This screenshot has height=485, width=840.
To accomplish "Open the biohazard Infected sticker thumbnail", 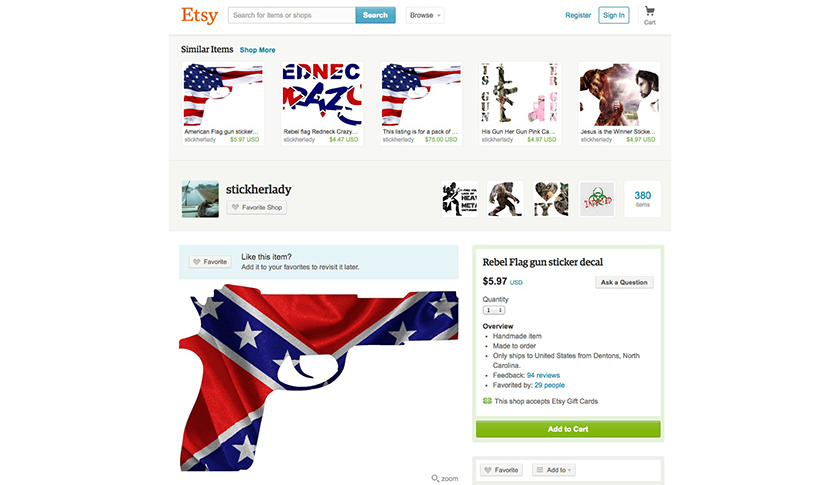I will point(597,199).
